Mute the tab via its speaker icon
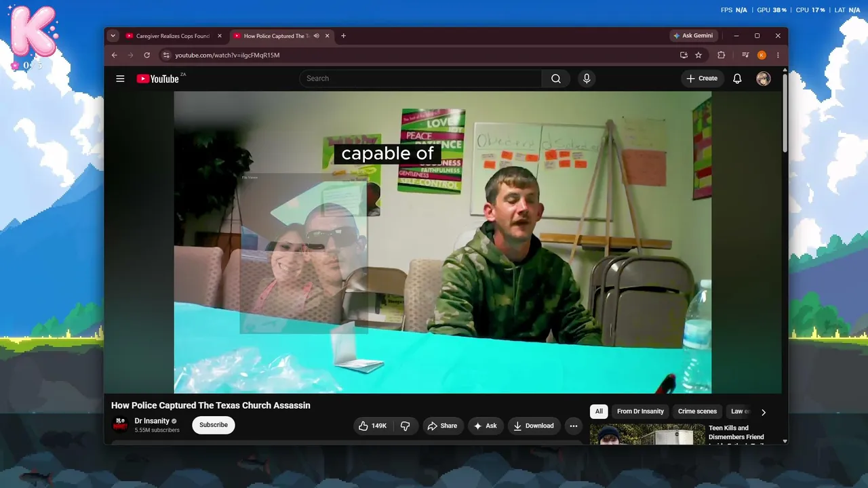The width and height of the screenshot is (868, 488). (317, 36)
